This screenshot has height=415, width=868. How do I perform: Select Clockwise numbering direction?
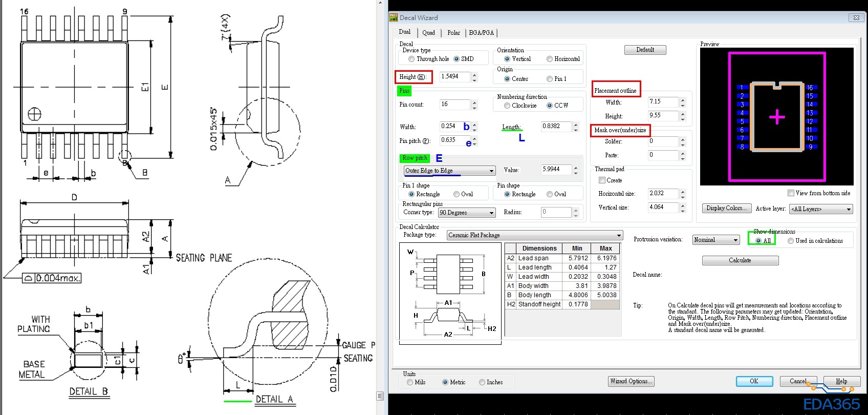[507, 106]
